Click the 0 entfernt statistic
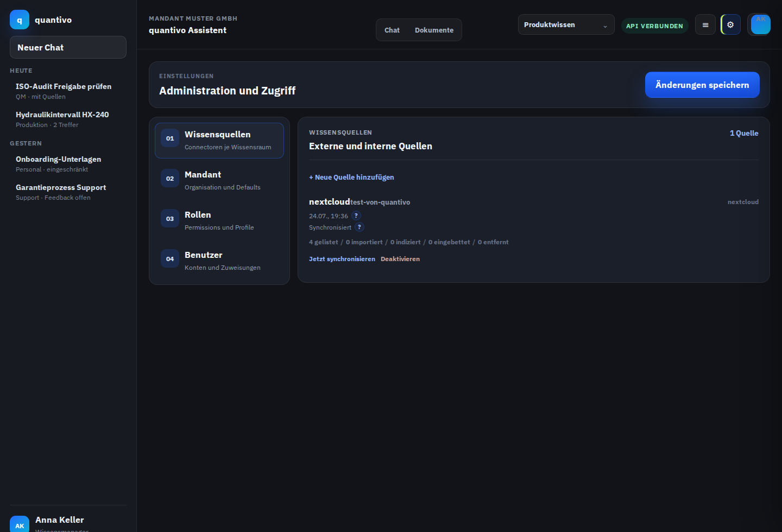 [x=493, y=242]
